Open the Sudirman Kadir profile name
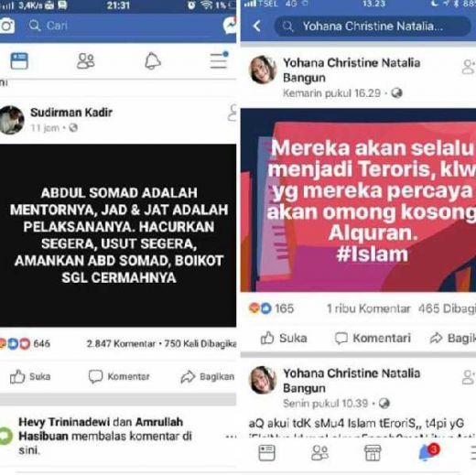Viewport: 476px width, 475px height. (71, 113)
